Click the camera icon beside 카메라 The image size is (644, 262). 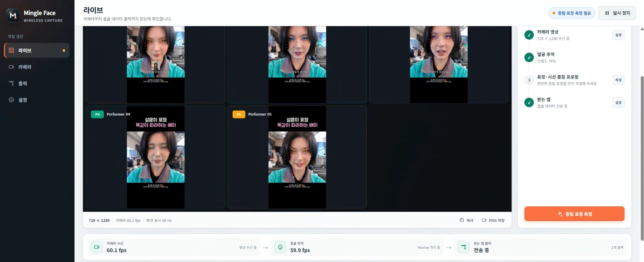11,67
